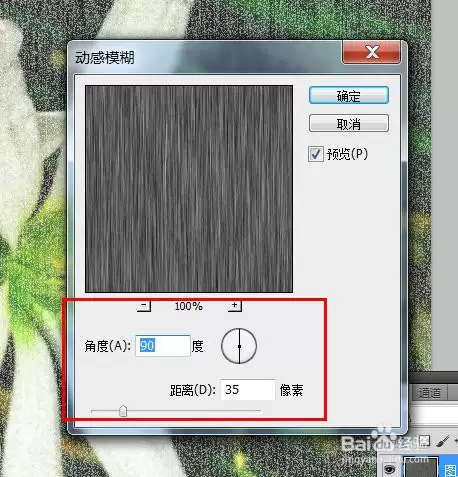Image resolution: width=458 pixels, height=477 pixels.
Task: Toggle the lock image pixels brush icon
Action: pyautogui.click(x=442, y=441)
